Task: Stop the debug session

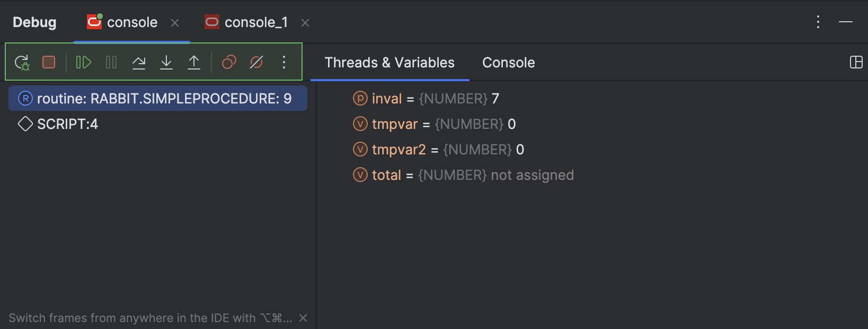Action: (49, 62)
